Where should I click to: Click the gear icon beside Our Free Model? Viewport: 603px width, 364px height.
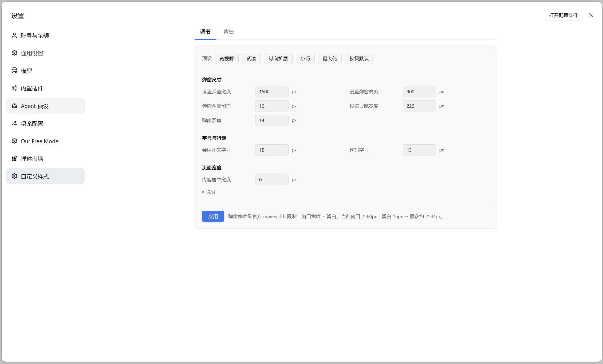tap(14, 141)
